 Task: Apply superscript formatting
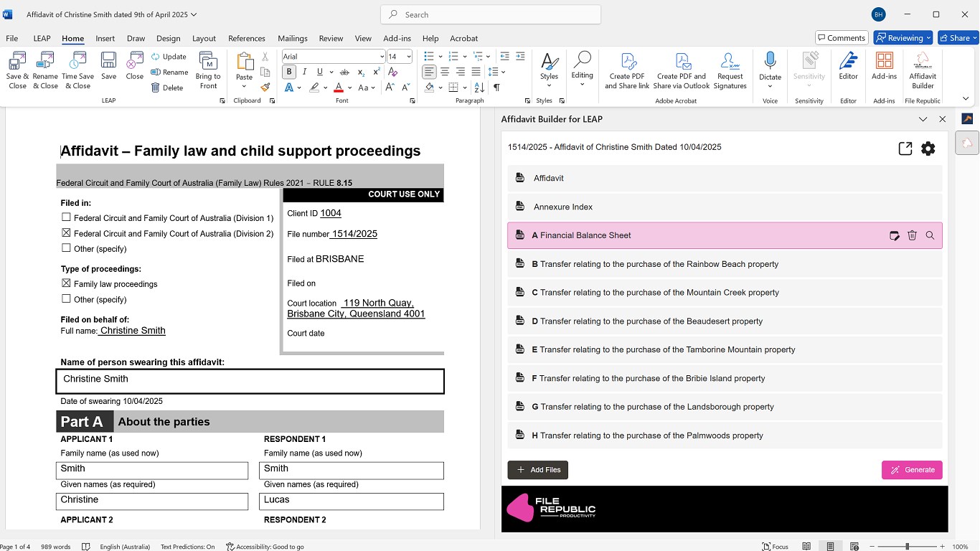click(376, 72)
